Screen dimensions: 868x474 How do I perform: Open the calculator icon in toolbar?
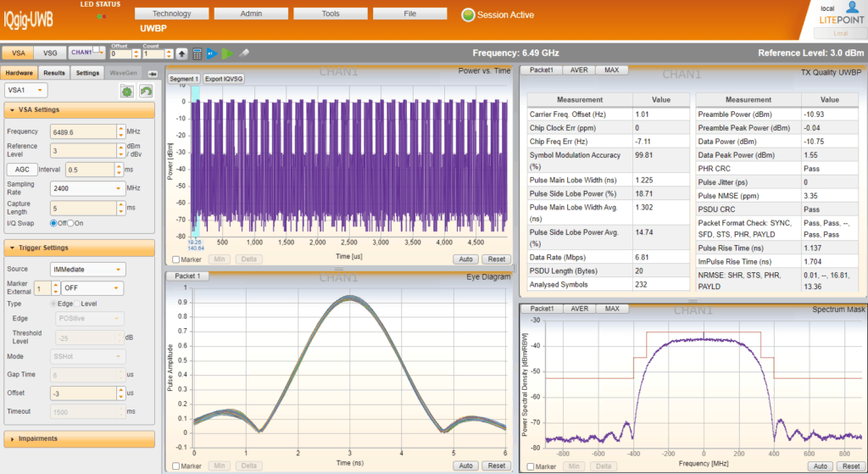197,53
